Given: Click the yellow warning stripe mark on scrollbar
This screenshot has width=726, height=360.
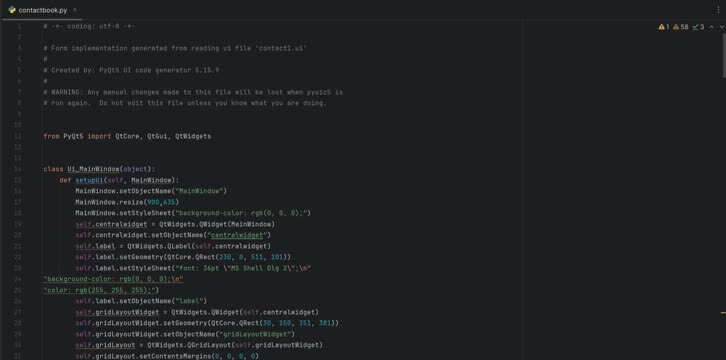Looking at the screenshot, I should 723,313.
